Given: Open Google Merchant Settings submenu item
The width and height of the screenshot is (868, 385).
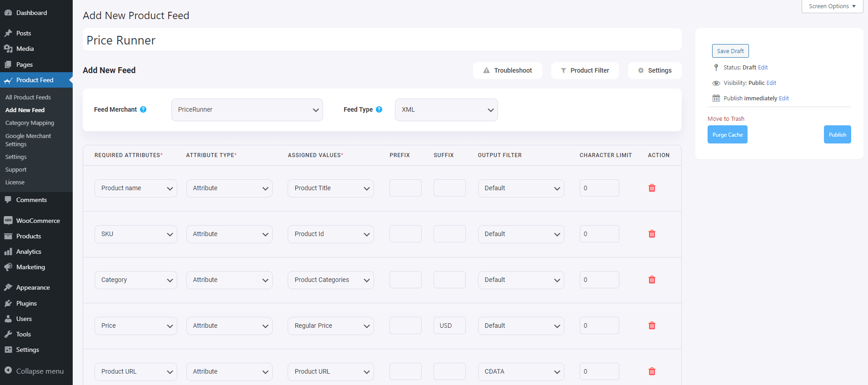Looking at the screenshot, I should pyautogui.click(x=28, y=140).
